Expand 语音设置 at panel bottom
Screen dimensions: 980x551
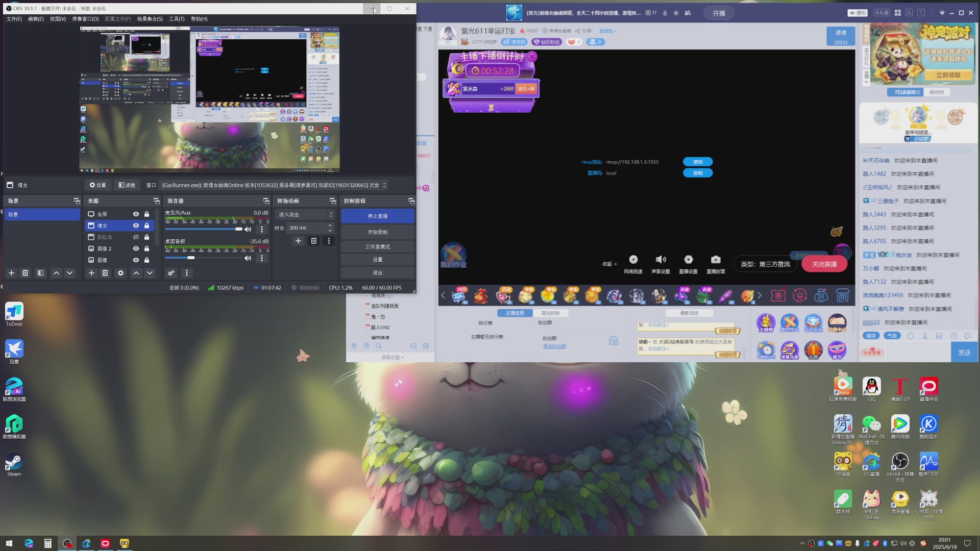pos(393,358)
